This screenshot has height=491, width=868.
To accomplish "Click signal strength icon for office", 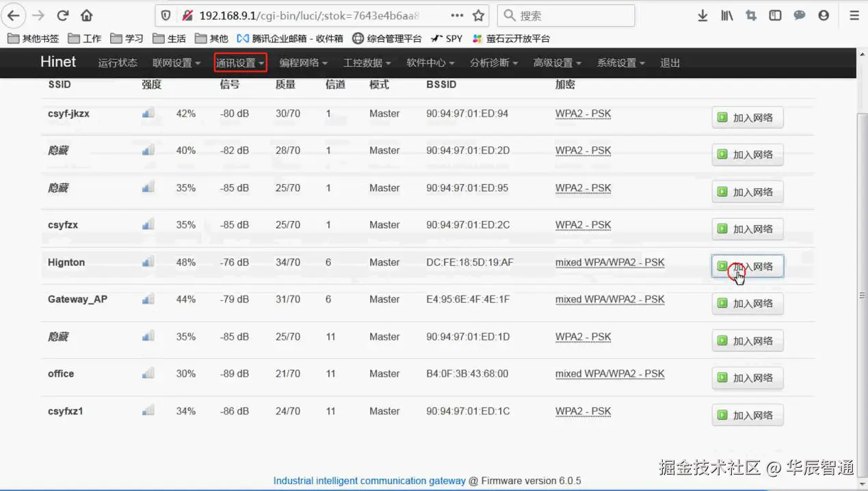I will (148, 373).
